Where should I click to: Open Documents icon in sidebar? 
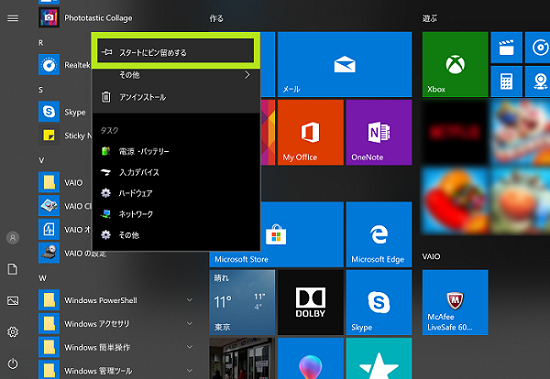tap(13, 269)
